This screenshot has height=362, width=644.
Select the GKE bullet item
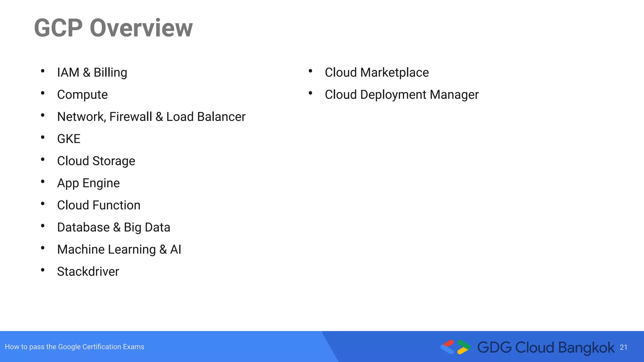pyautogui.click(x=69, y=139)
